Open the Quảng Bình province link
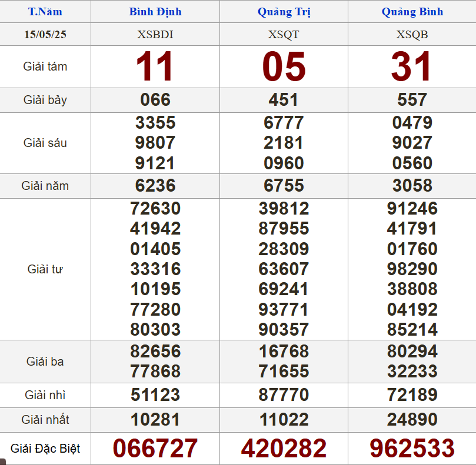 click(412, 12)
